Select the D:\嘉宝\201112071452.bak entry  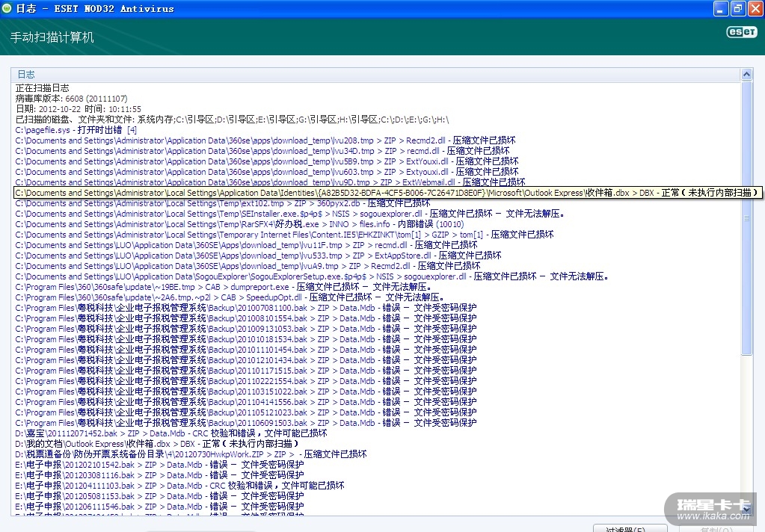[170, 434]
